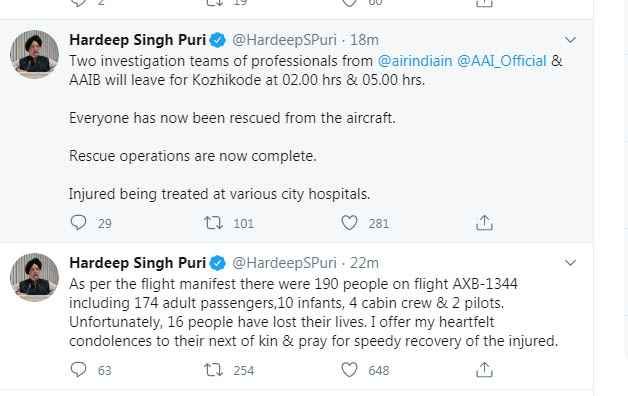Reply to the investigation teams tweet
The image size is (628, 396).
click(x=78, y=223)
